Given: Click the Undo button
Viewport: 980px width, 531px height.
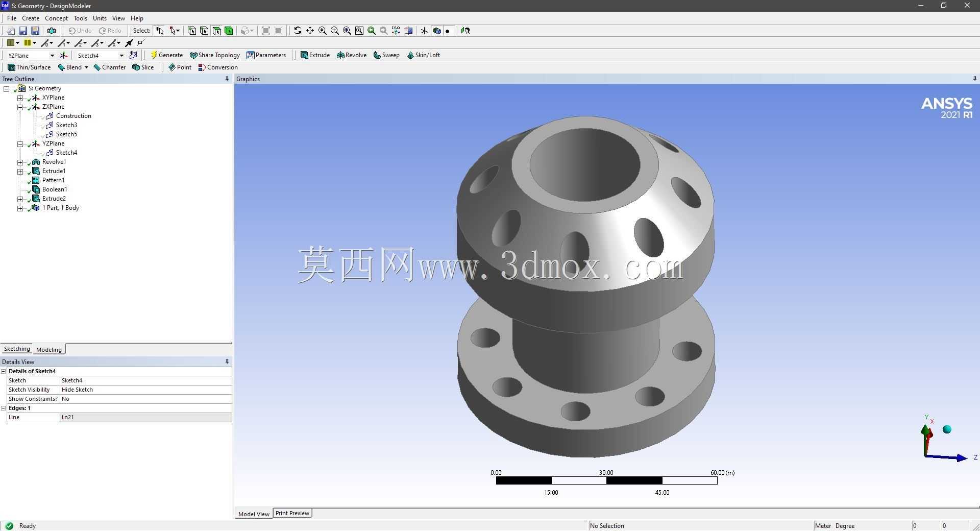Looking at the screenshot, I should [x=80, y=31].
